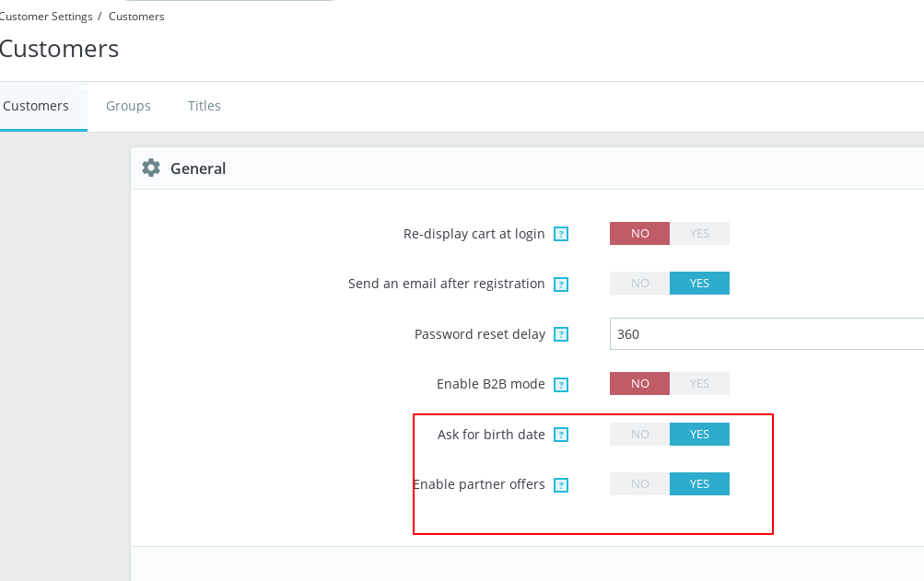Click the General panel heading
924x581 pixels.
click(198, 168)
